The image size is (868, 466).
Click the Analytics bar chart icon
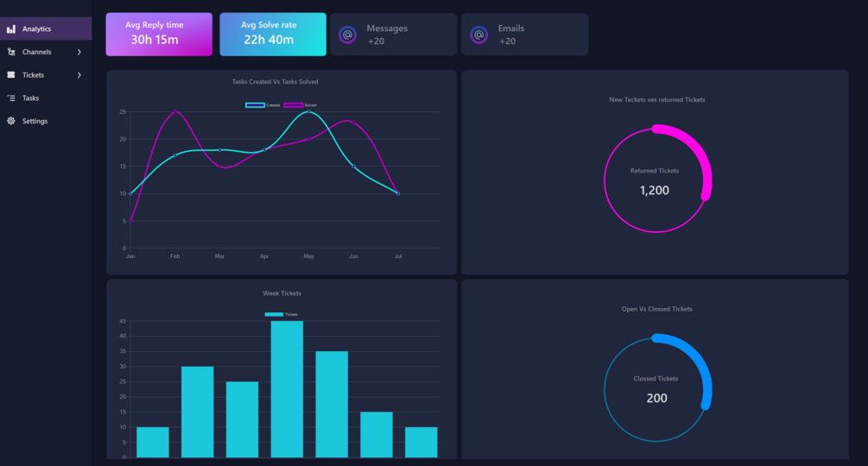point(11,28)
